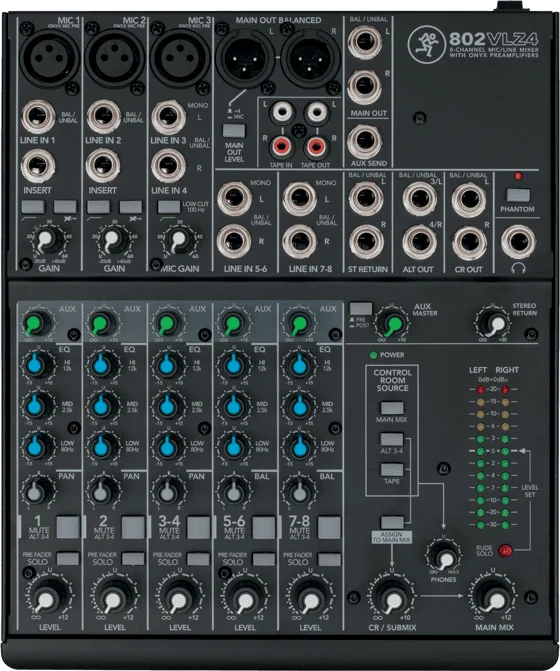Click the MIC 2 XLR input jack

114,57
